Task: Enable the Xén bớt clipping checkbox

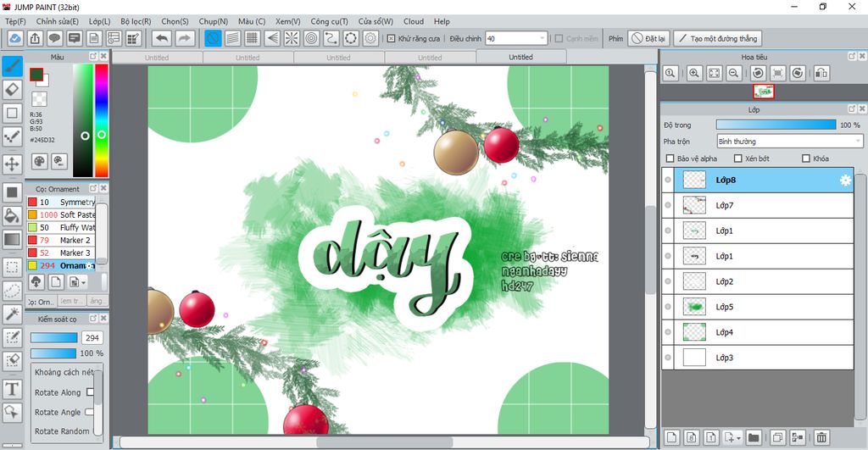Action: 738,158
